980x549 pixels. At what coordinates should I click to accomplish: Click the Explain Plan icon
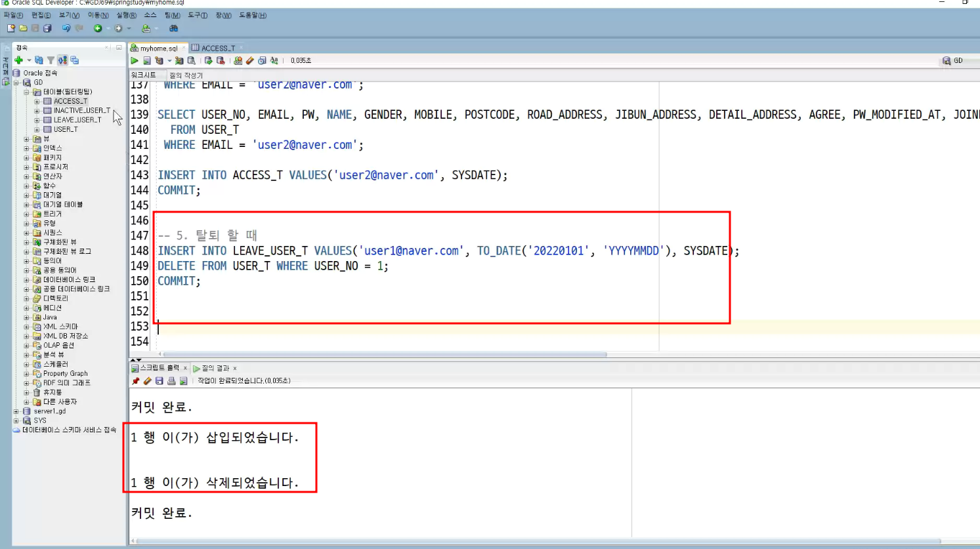coord(159,60)
